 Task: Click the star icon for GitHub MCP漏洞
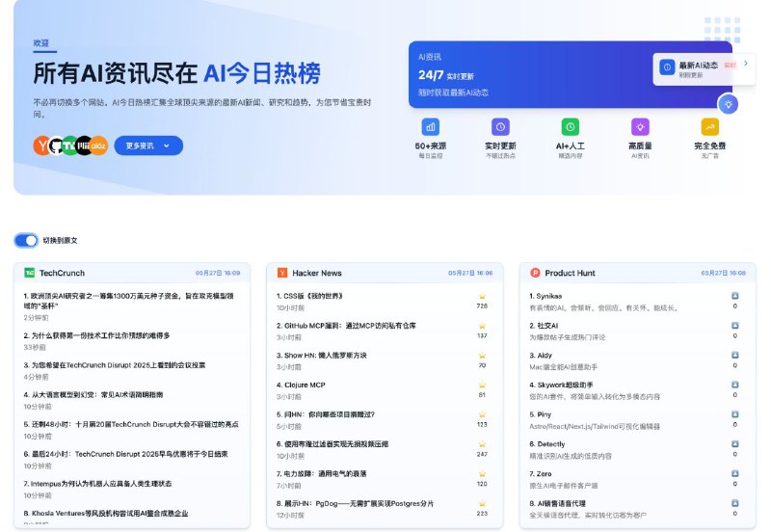483,326
